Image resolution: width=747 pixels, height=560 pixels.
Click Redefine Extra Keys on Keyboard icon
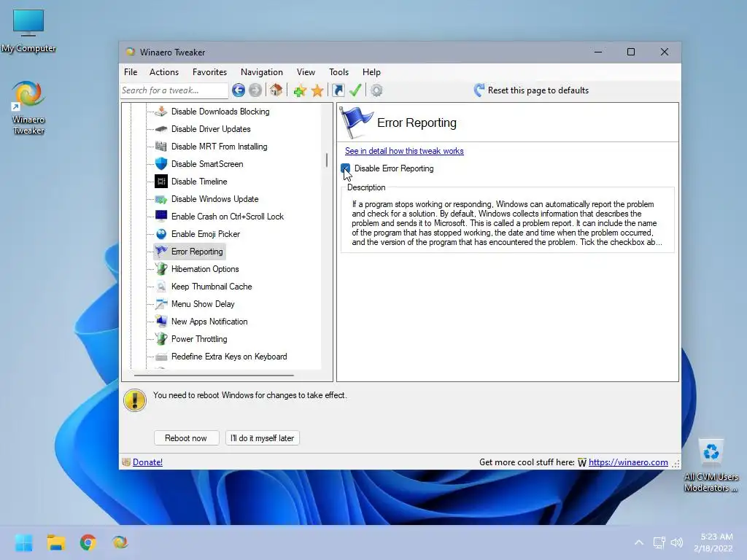coord(161,357)
